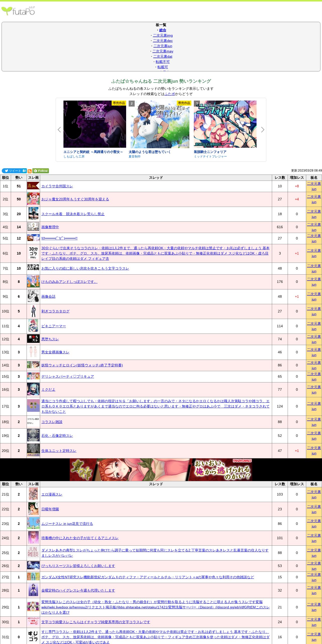Click thumbnail of rank 1 カイラサ thread

coord(33,186)
